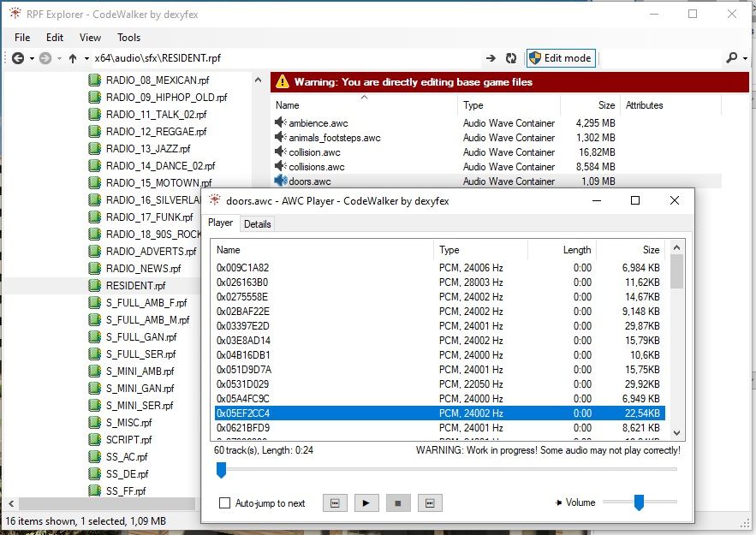The height and width of the screenshot is (535, 756).
Task: Select S_FULL_SER.rpf in the tree
Action: (140, 354)
